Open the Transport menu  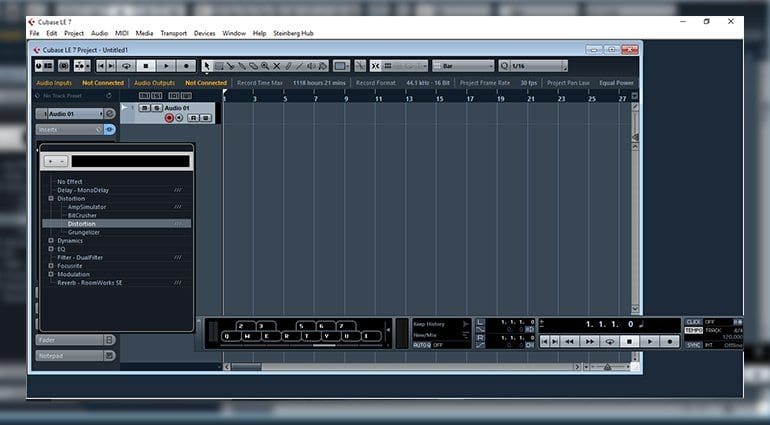pos(173,33)
